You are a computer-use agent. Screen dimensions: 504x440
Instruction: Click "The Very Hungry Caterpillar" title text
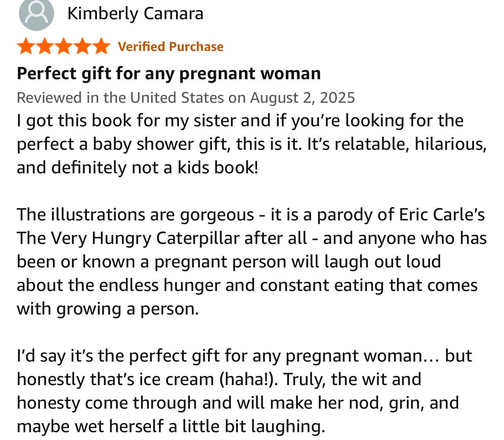(x=128, y=238)
